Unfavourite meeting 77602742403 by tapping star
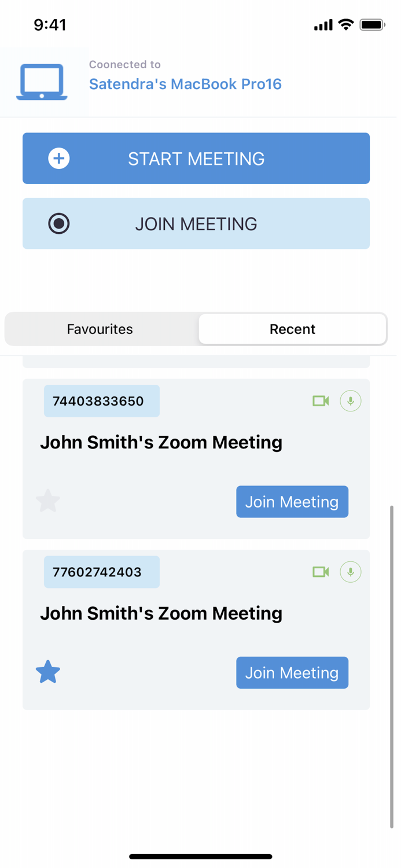401x868 pixels. pyautogui.click(x=47, y=671)
